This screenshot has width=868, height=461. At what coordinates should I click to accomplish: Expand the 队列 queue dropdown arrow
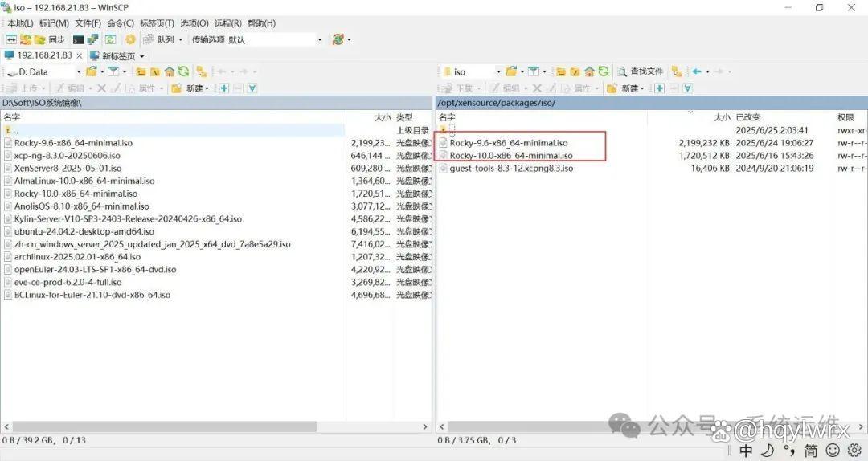click(x=181, y=40)
